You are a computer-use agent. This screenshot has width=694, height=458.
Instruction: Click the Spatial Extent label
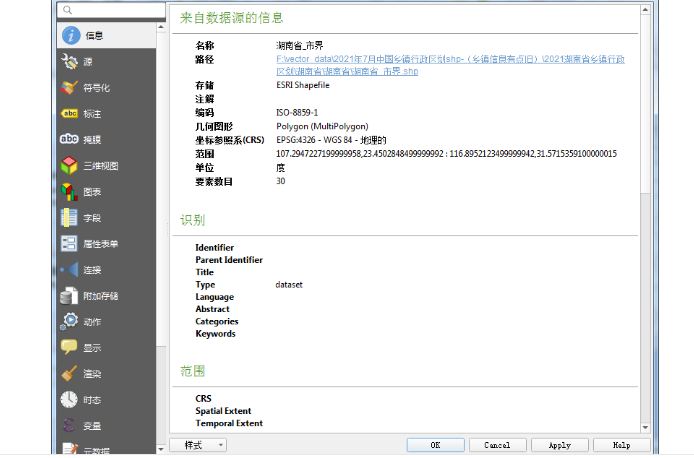[223, 411]
